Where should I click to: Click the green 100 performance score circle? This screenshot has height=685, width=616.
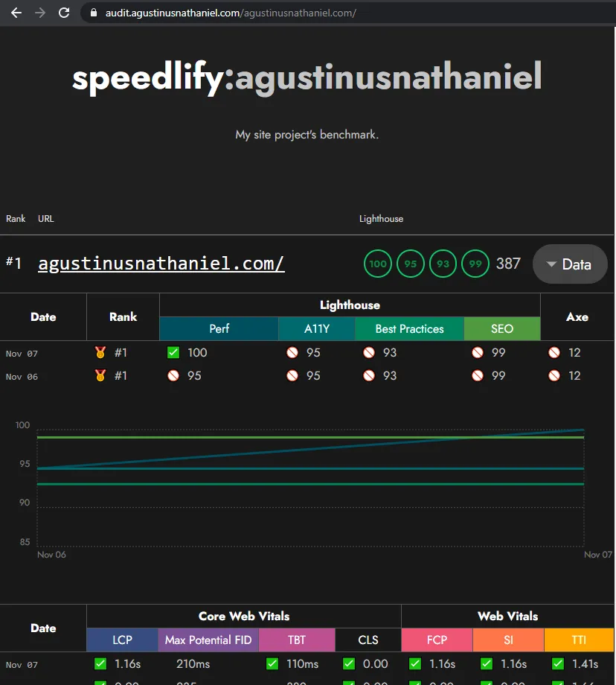(378, 264)
